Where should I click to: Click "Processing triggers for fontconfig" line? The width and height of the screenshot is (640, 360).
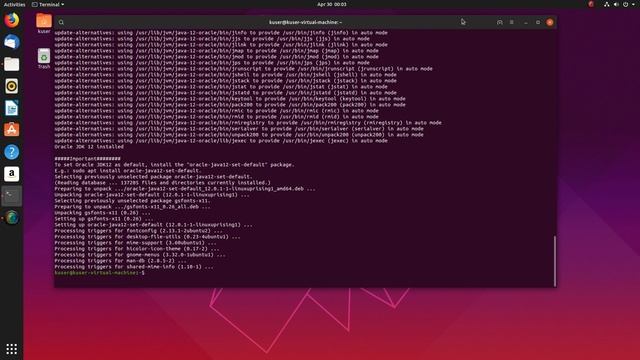click(138, 231)
